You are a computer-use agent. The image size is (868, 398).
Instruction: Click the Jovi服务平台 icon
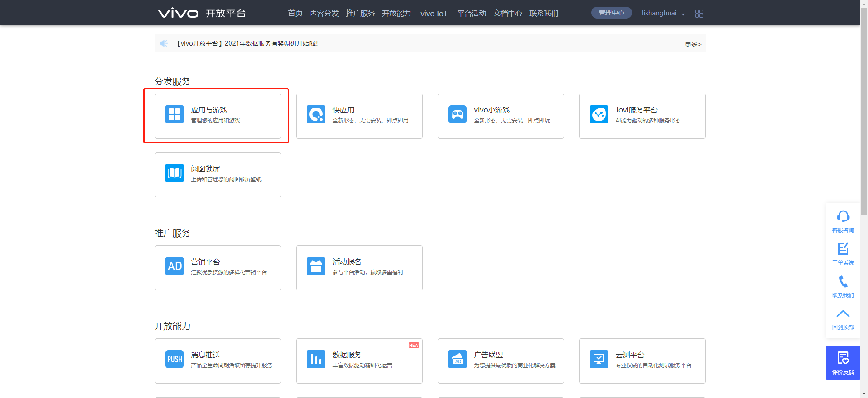(599, 114)
